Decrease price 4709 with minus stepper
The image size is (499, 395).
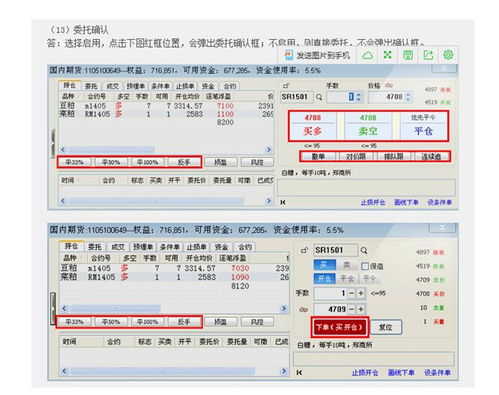[351, 309]
